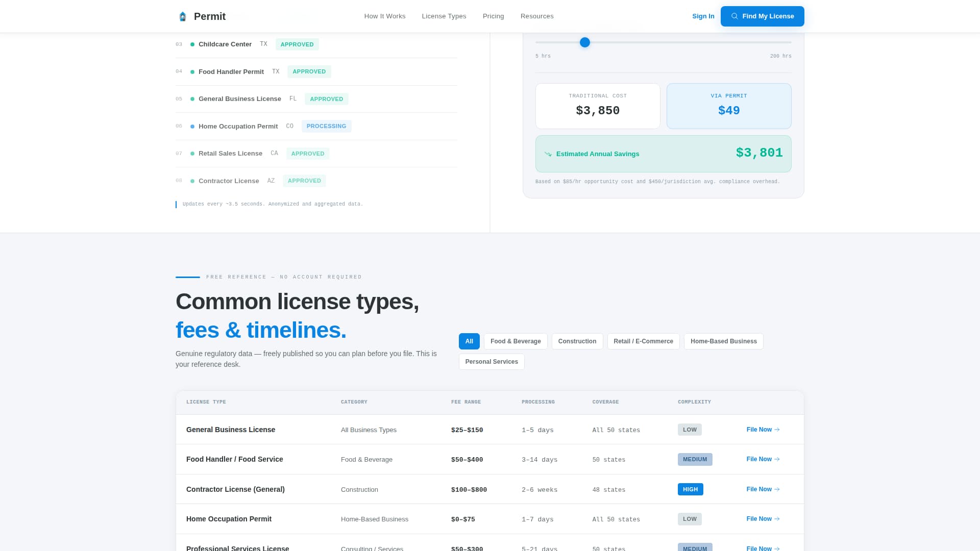Click the Complexity column header
This screenshot has height=551, width=980.
(694, 402)
